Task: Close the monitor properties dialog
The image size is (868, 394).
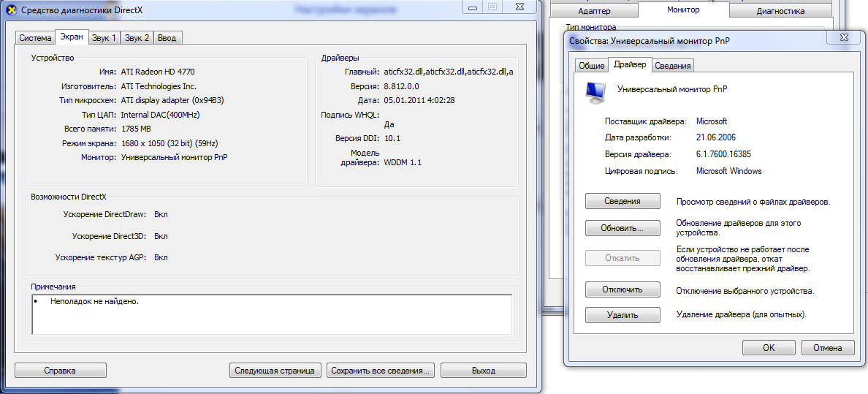Action: coord(842,39)
